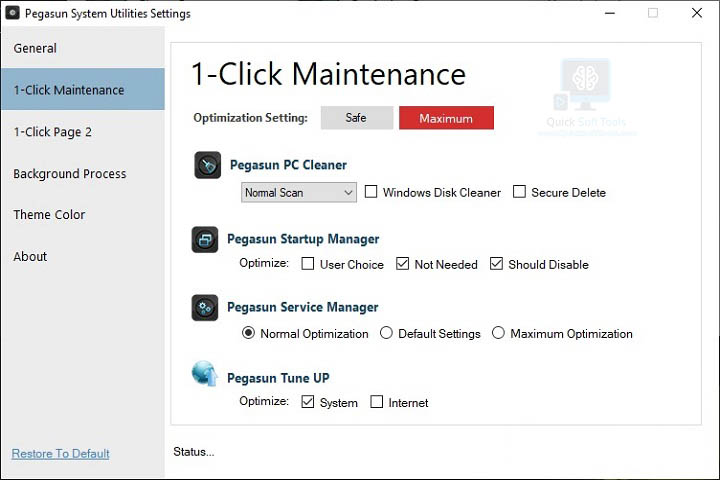Click the Pegasun Tune UP heading
Screen dimensions: 720x480
tap(278, 378)
